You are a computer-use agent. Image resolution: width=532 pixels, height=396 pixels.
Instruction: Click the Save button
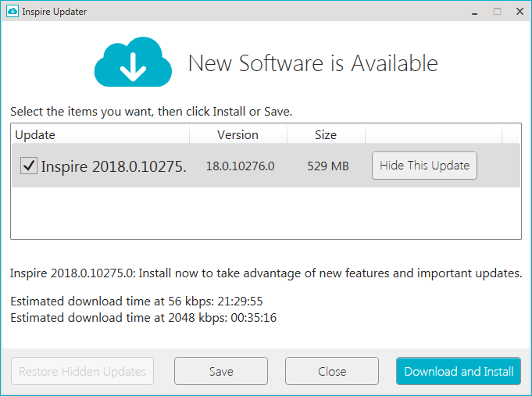tap(221, 371)
